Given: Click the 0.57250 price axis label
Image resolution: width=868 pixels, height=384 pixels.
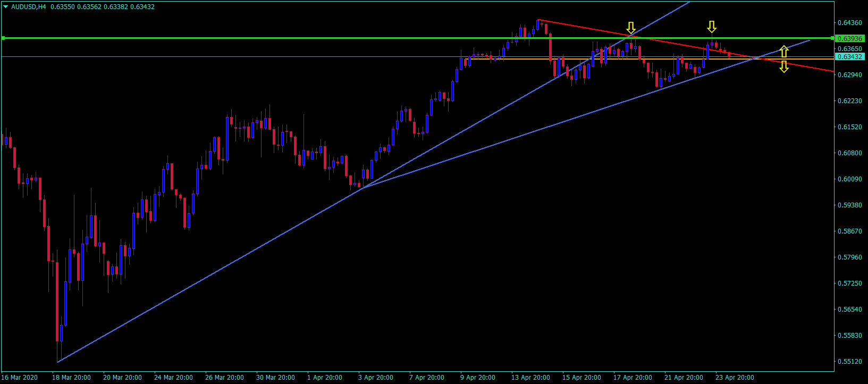Looking at the screenshot, I should [849, 283].
